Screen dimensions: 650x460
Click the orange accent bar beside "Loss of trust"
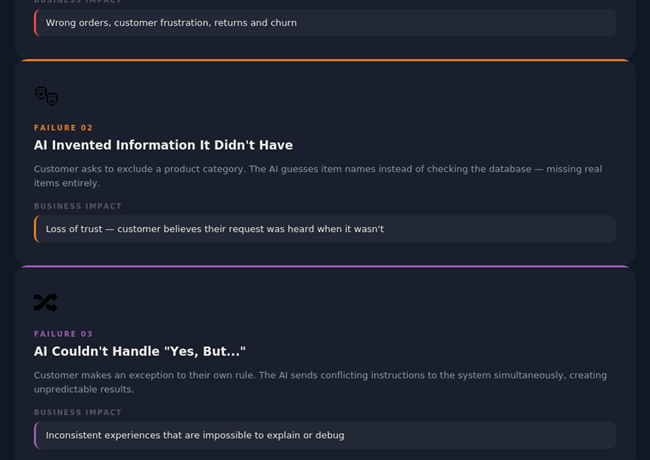click(36, 229)
